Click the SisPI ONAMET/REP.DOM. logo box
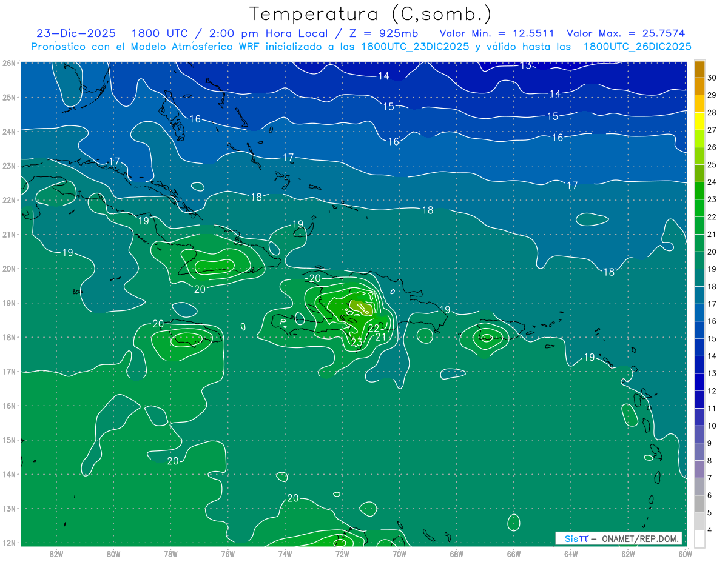728x562 pixels. (619, 538)
